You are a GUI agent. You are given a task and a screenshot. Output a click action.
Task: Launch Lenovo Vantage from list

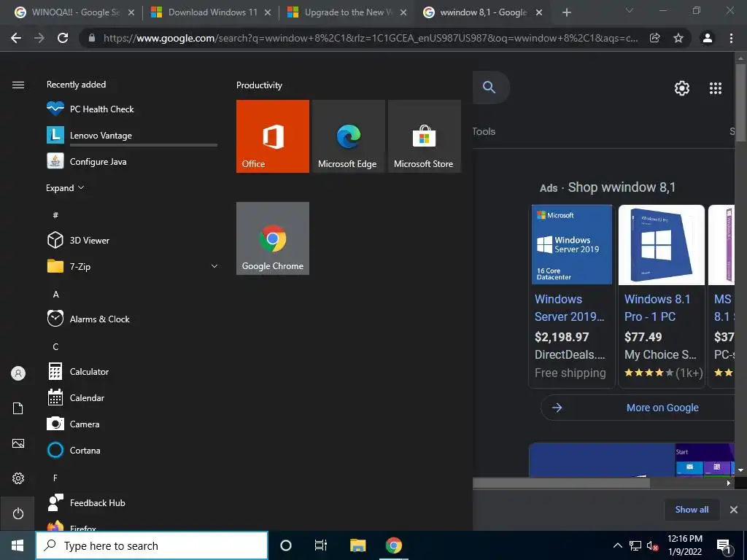[131, 135]
